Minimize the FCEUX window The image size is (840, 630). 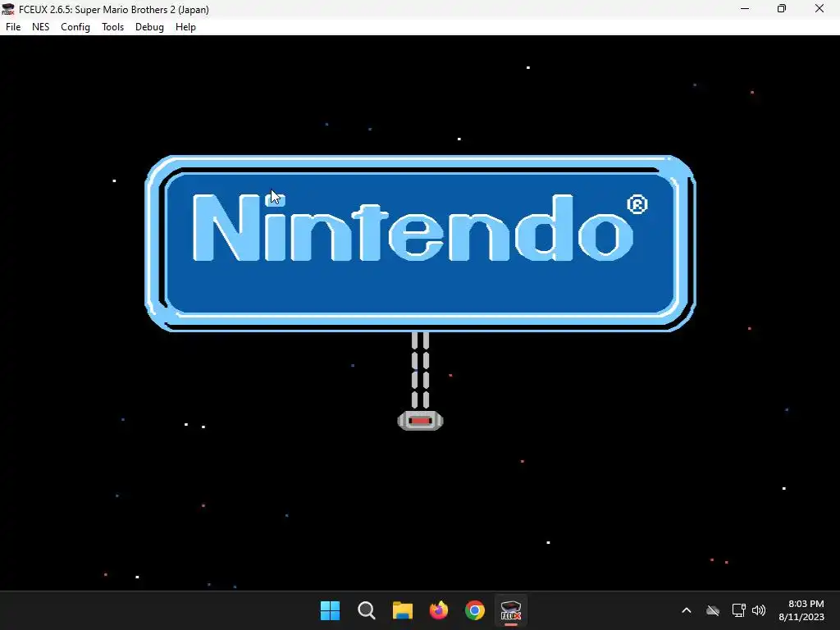tap(745, 9)
